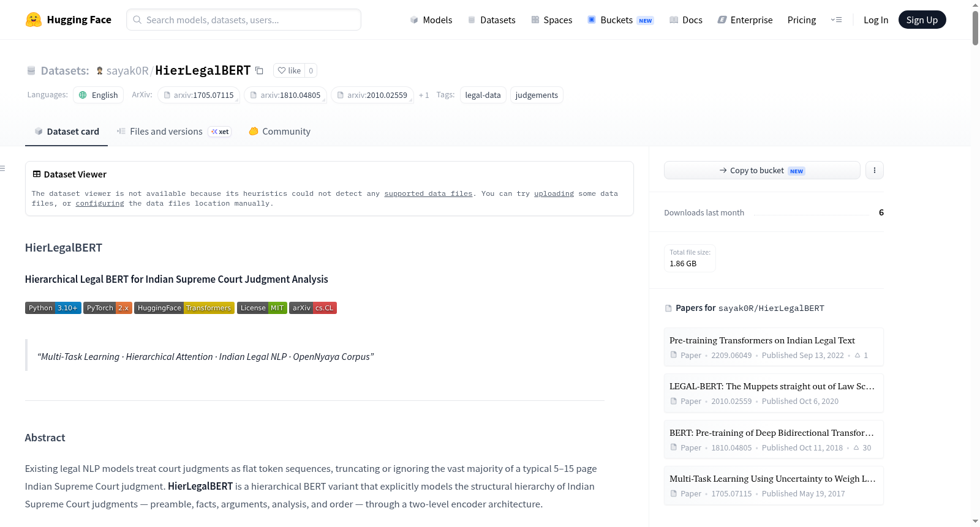Open the HierLegalBERT dataset title link
980x527 pixels.
203,70
